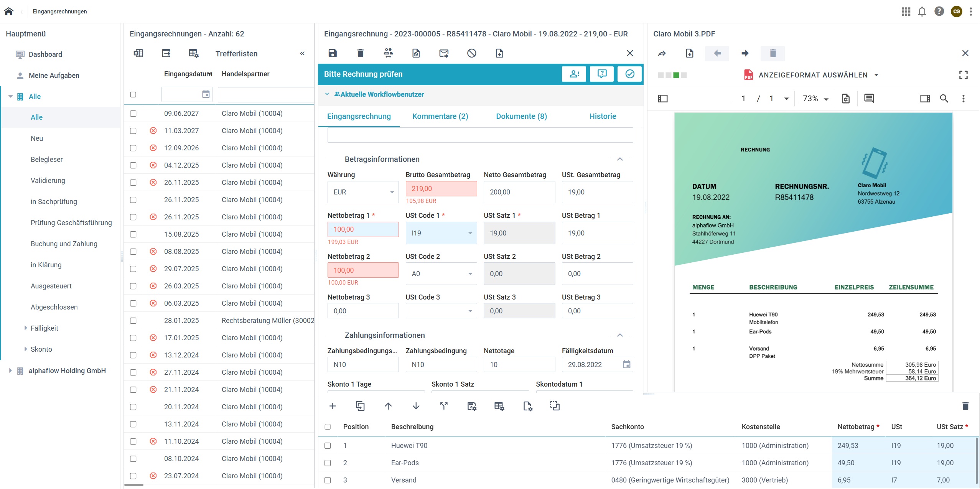This screenshot has width=980, height=489.
Task: Click the save invoice disk icon
Action: click(333, 53)
